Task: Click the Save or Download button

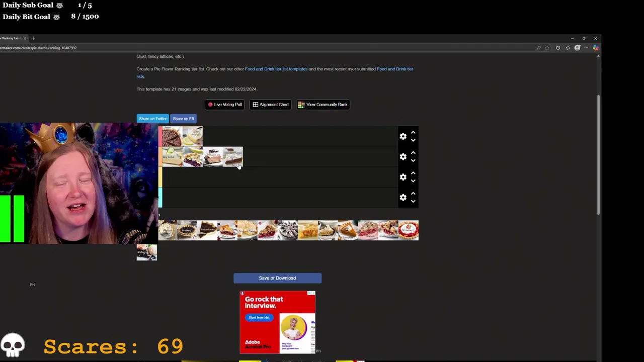Action: (x=277, y=278)
